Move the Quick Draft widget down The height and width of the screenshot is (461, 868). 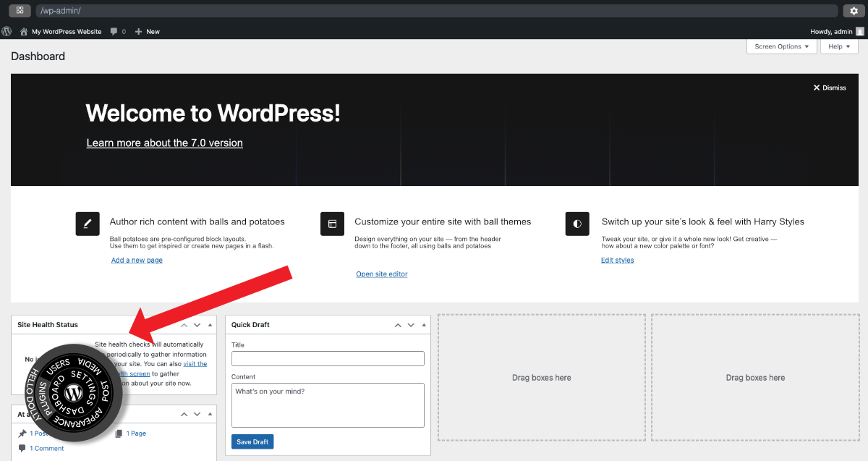point(411,325)
